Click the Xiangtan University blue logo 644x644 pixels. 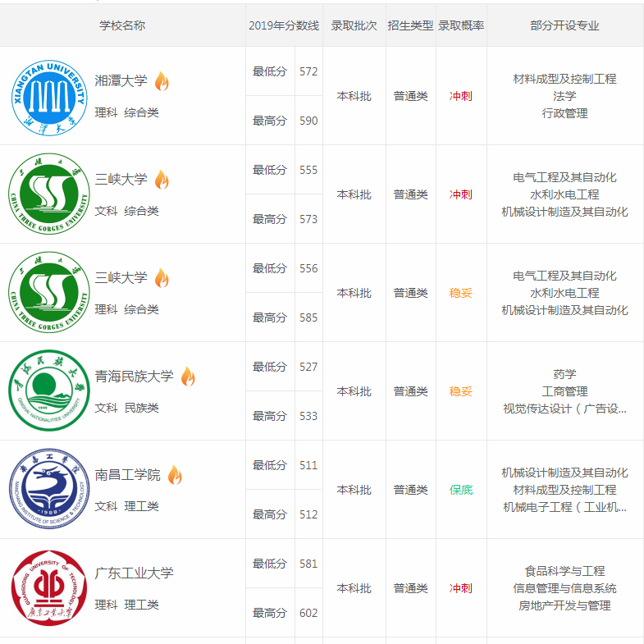[x=49, y=96]
